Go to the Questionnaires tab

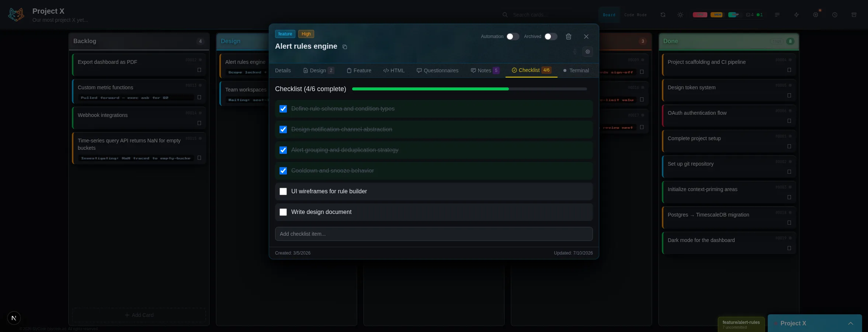click(438, 70)
